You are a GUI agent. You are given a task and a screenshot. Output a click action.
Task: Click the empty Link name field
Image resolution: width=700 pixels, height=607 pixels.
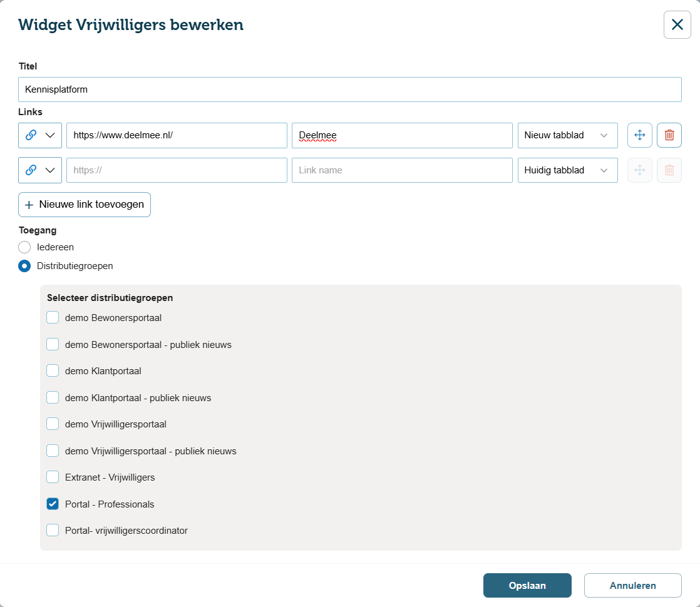[402, 170]
